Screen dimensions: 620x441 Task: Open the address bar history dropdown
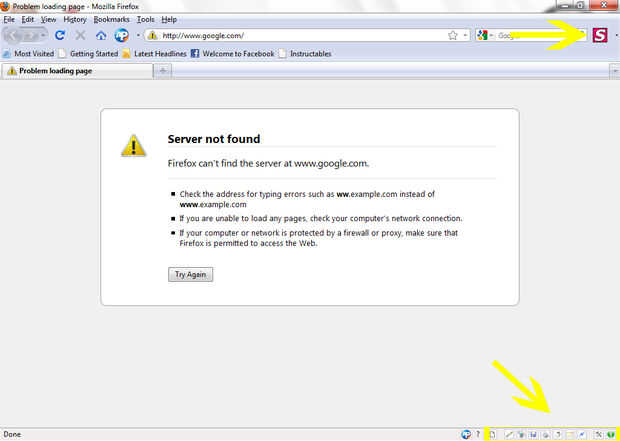[465, 36]
